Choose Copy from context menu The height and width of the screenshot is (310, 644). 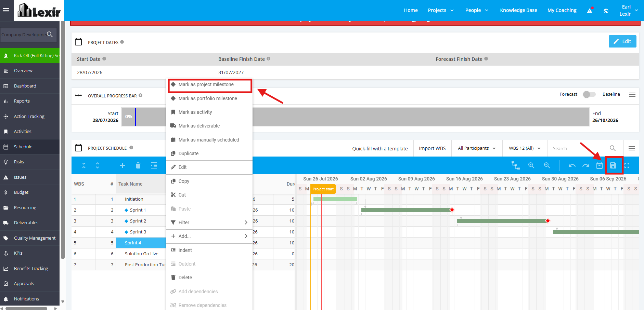[x=209, y=181]
